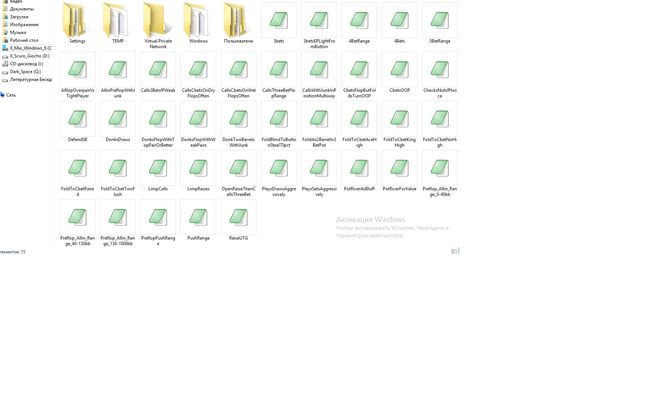Select the DonksFlopWithTopPairOrBetter file
659x400 pixels.
coord(158,124)
